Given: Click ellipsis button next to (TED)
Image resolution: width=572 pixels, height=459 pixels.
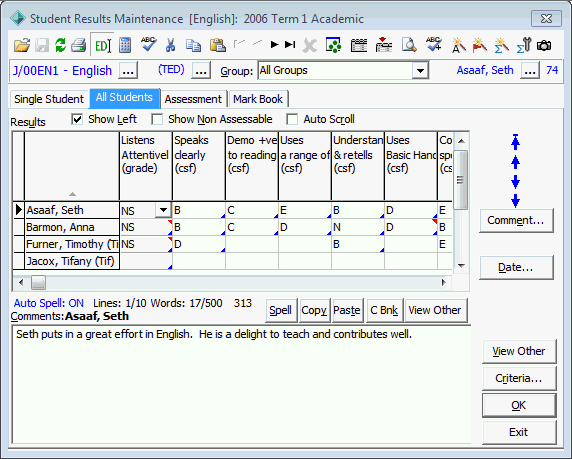Looking at the screenshot, I should (201, 71).
